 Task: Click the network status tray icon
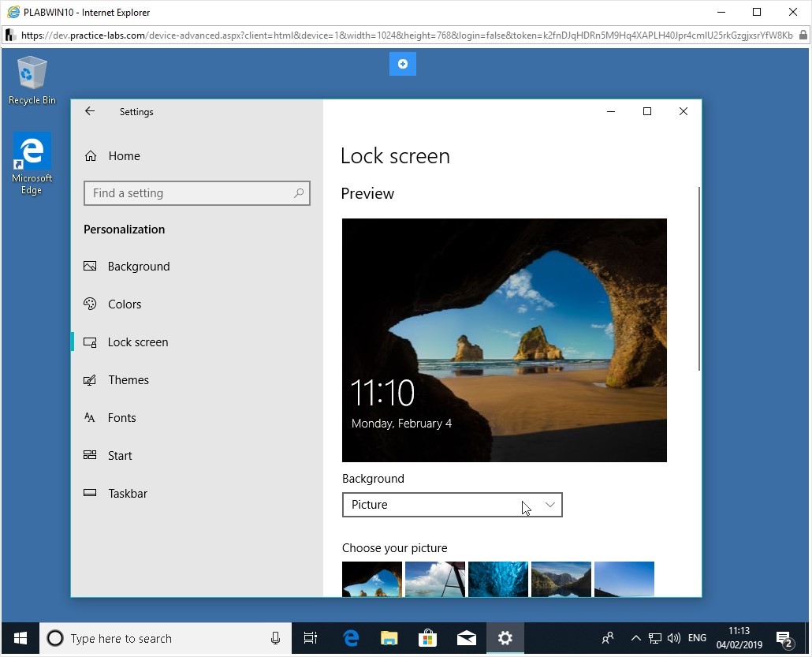(x=655, y=638)
